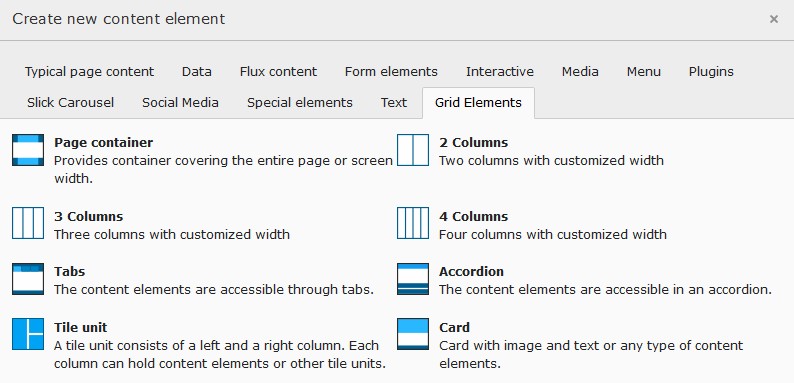Image resolution: width=794 pixels, height=383 pixels.
Task: Choose the 2 Columns grid icon
Action: click(x=413, y=150)
